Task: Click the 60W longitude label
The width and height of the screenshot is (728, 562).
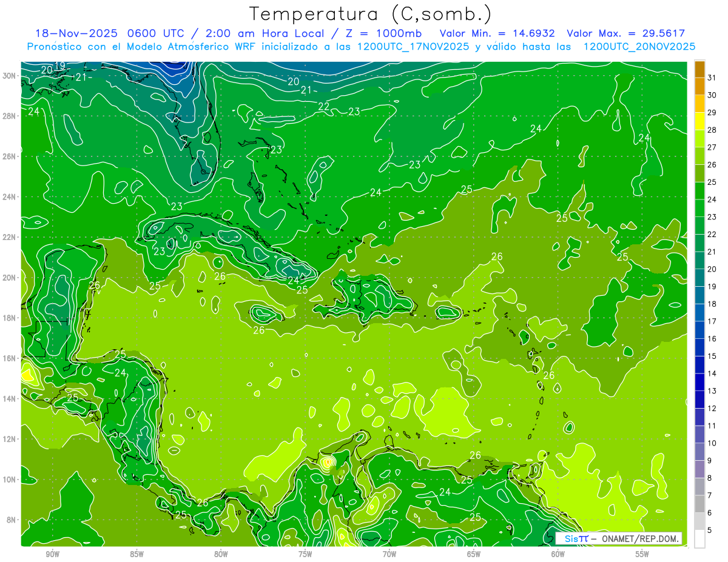Action: pos(558,554)
